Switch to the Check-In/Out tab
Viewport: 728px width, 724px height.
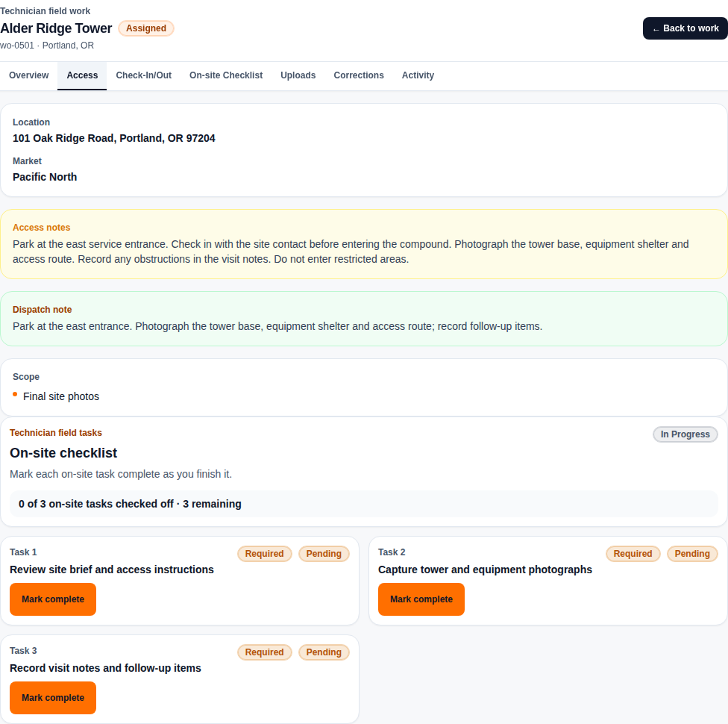click(x=143, y=75)
